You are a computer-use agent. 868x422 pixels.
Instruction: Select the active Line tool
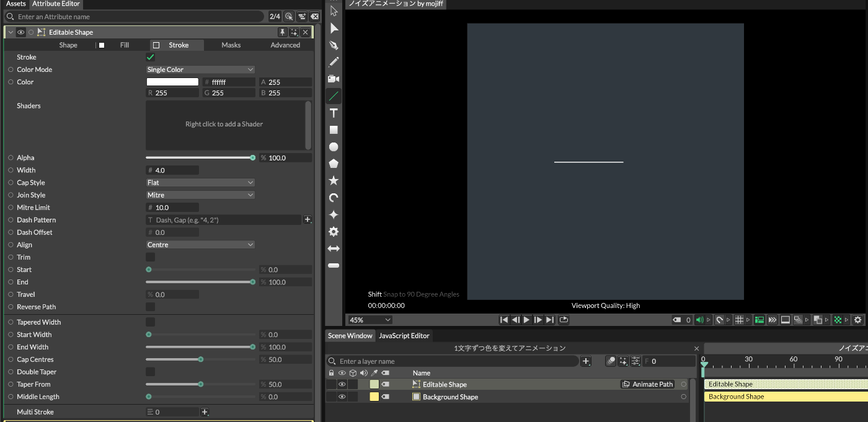[334, 96]
